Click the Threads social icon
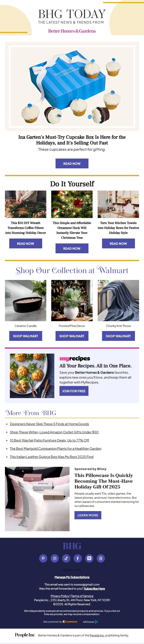Viewport: 144px width, 644px height. point(101,558)
